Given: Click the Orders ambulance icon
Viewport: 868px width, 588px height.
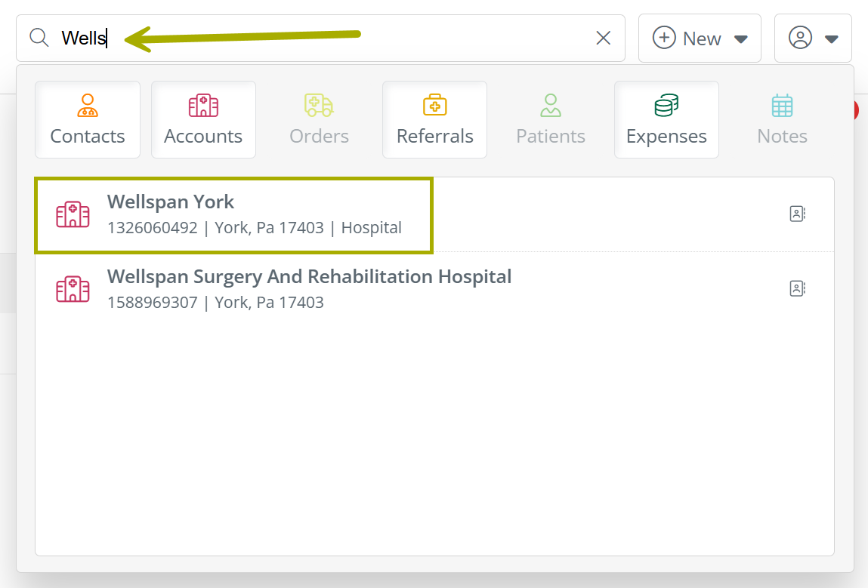Looking at the screenshot, I should pyautogui.click(x=319, y=106).
